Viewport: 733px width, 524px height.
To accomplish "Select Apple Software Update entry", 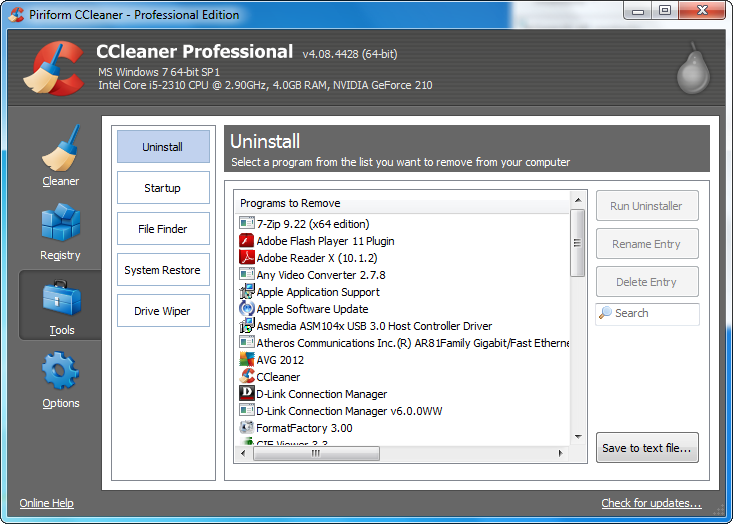I will tap(312, 309).
